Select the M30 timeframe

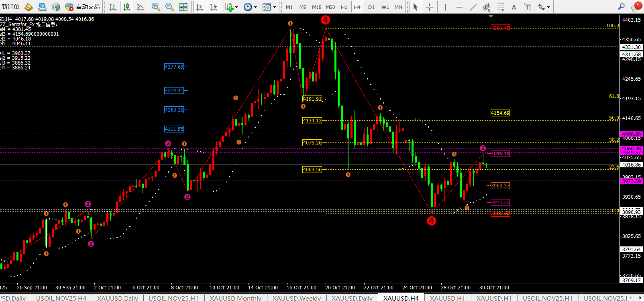tap(330, 7)
